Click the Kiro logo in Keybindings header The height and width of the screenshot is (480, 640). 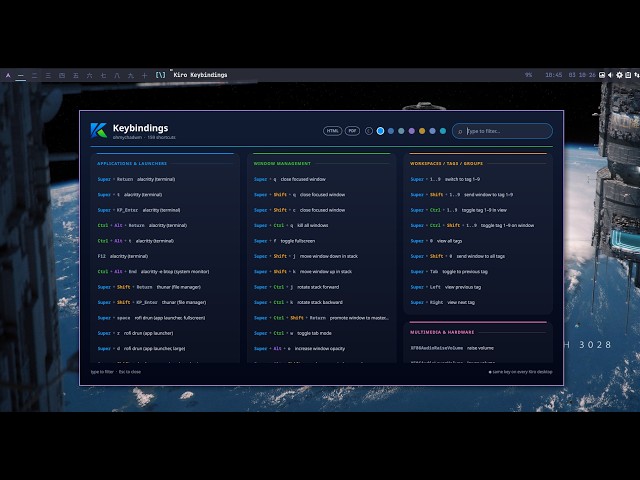pyautogui.click(x=98, y=130)
